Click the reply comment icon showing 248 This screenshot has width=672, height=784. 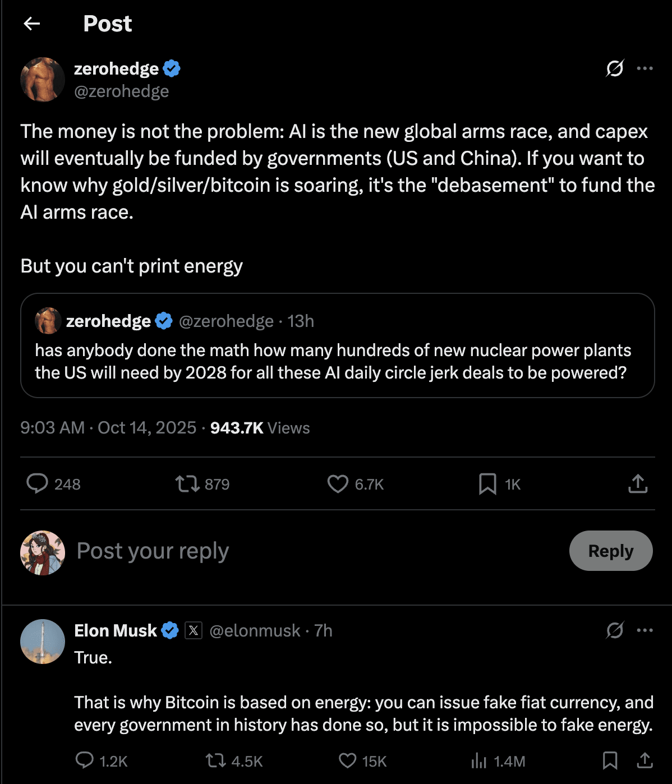(38, 483)
